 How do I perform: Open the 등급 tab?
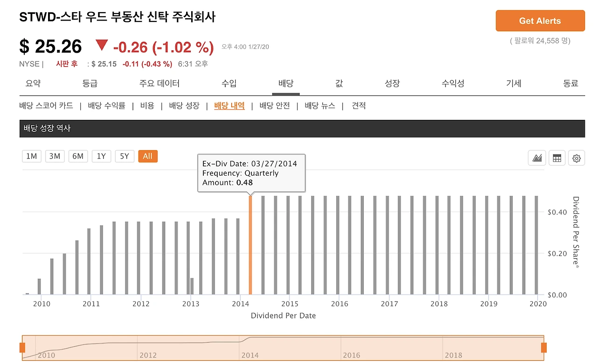tap(90, 83)
